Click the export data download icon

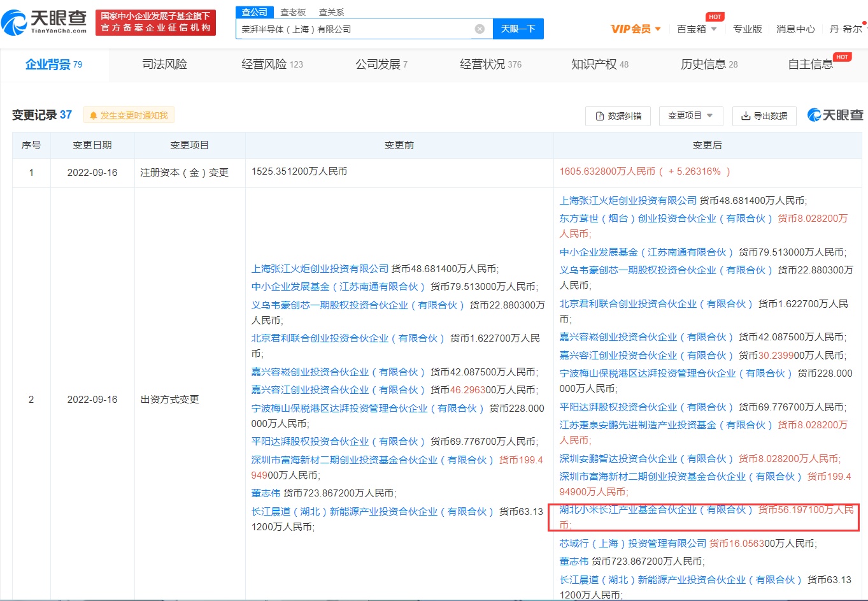pyautogui.click(x=746, y=116)
